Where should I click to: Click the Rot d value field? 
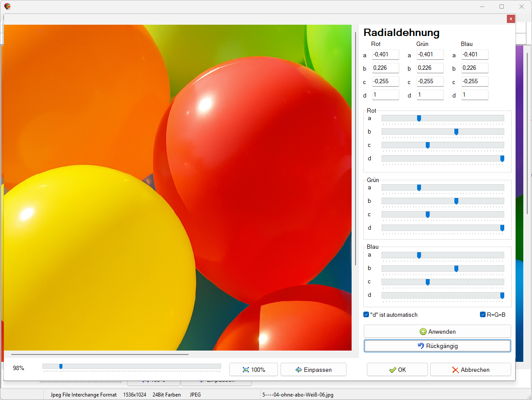pyautogui.click(x=385, y=95)
